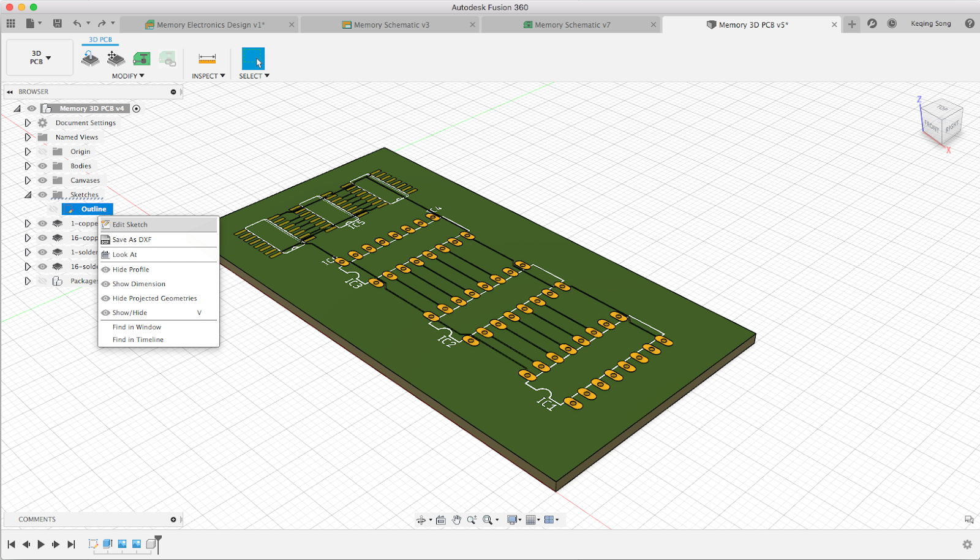The height and width of the screenshot is (560, 980).
Task: Click the Measure tool under Inspect
Action: (207, 59)
